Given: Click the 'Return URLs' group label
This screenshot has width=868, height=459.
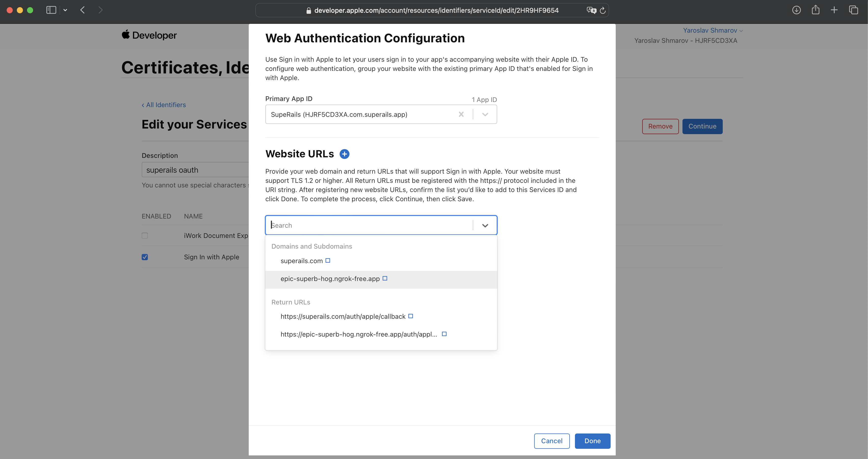Looking at the screenshot, I should pos(291,302).
